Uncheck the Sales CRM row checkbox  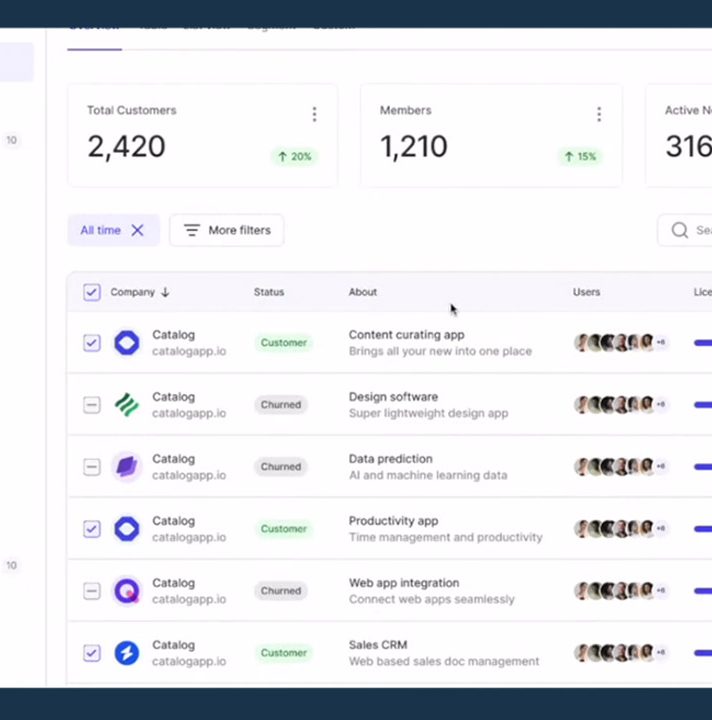92,653
